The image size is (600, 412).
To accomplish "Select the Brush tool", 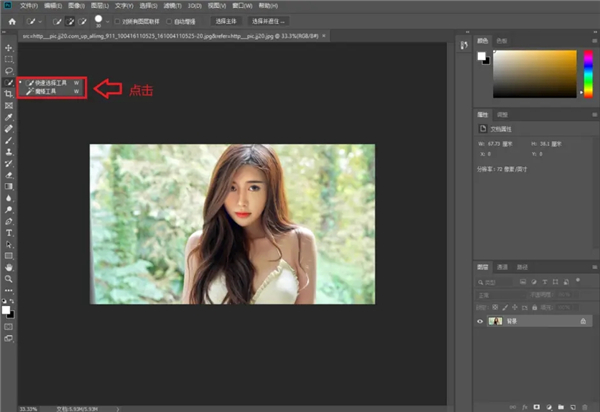I will coord(8,140).
